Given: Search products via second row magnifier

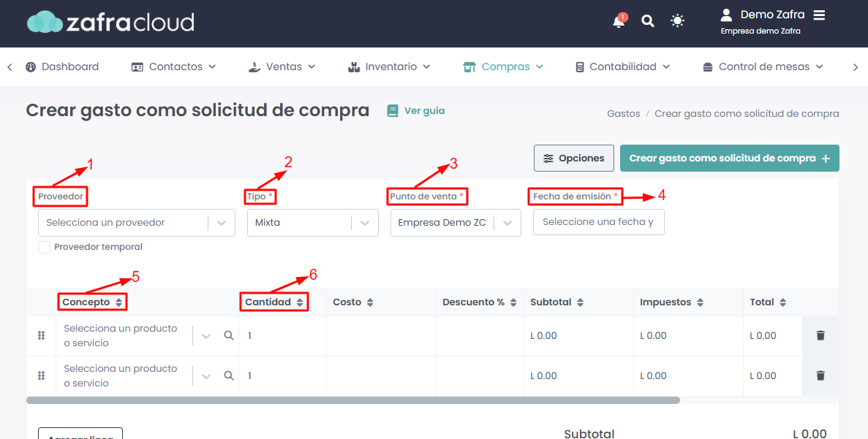Looking at the screenshot, I should (x=229, y=376).
